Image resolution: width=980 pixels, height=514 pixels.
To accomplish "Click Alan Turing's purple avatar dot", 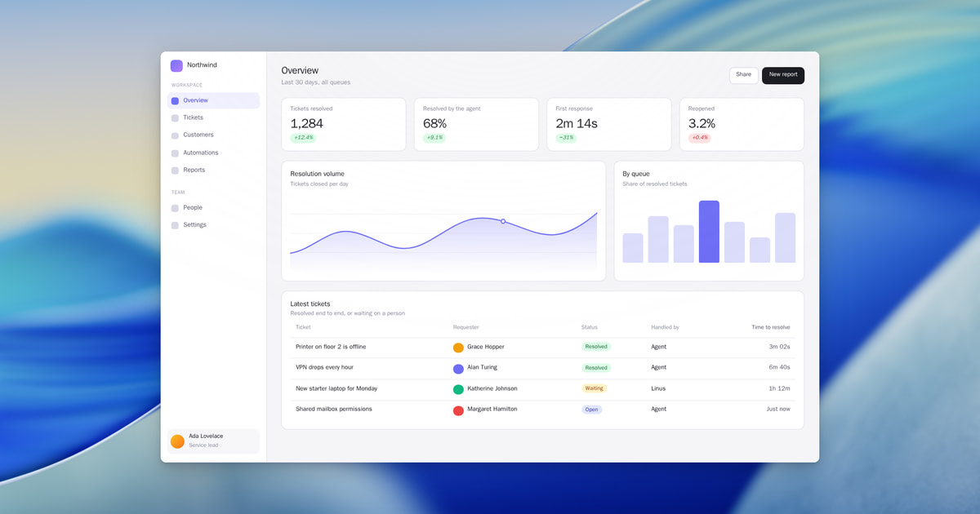I will coord(458,369).
